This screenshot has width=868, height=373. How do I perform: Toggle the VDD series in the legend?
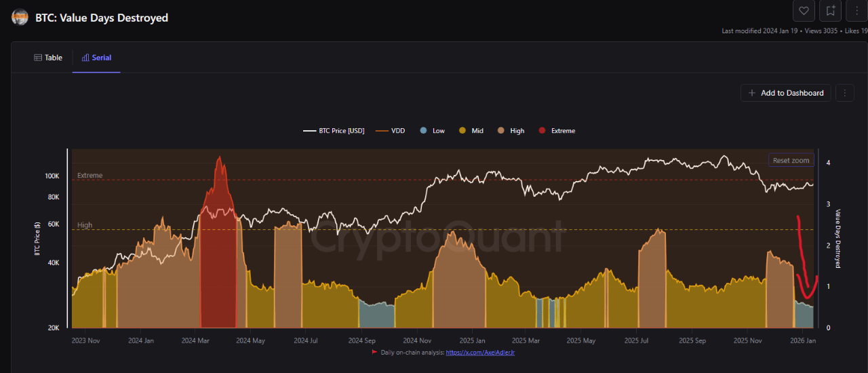click(390, 131)
